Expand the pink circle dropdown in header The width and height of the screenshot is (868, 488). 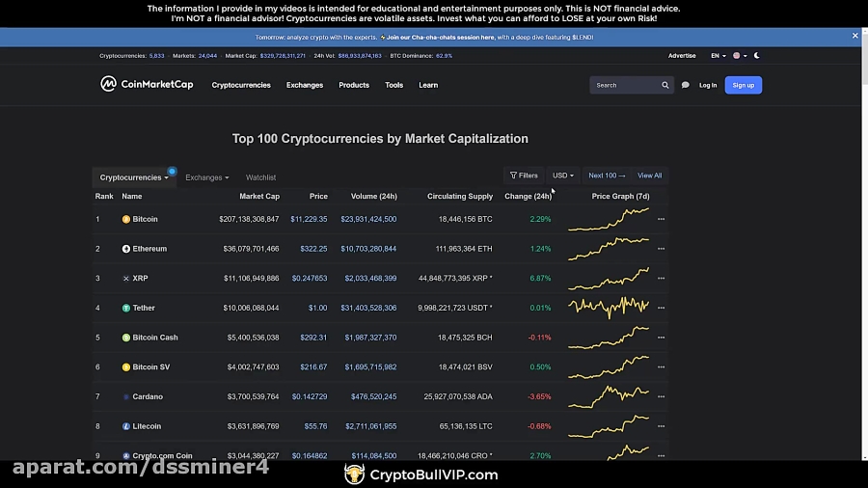[x=740, y=55]
